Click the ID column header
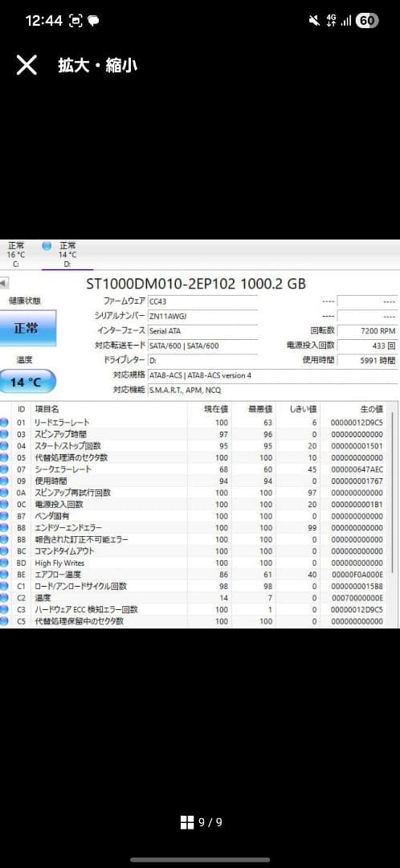This screenshot has height=868, width=400. (21, 409)
